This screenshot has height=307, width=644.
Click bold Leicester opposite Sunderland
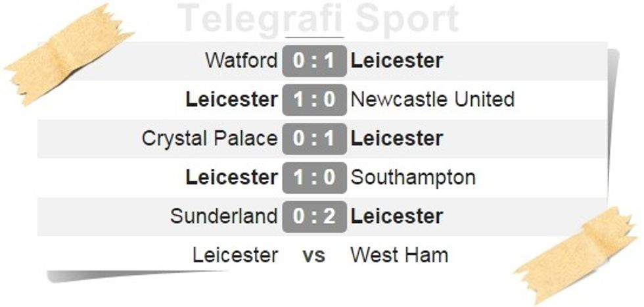[x=397, y=216]
